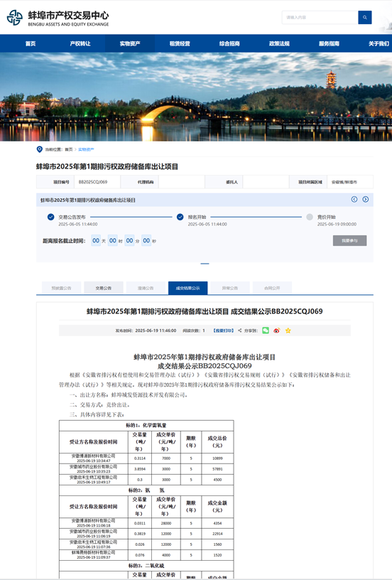Switch to the 澄清公告 tab
This screenshot has width=392, height=580.
(x=146, y=288)
